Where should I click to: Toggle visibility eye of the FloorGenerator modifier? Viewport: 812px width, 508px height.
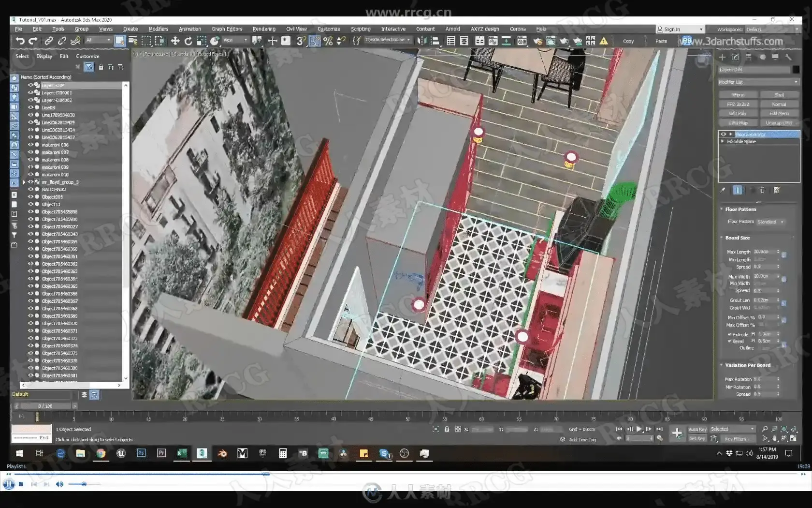point(724,134)
